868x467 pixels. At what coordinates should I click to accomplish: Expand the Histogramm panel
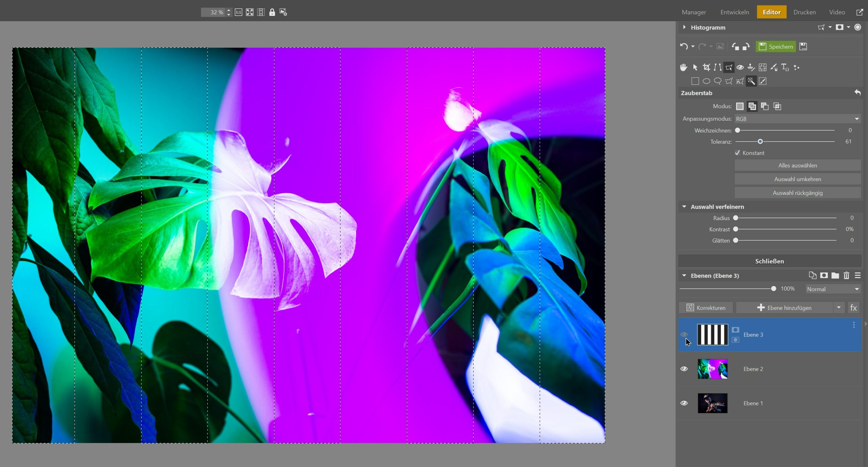(x=684, y=27)
